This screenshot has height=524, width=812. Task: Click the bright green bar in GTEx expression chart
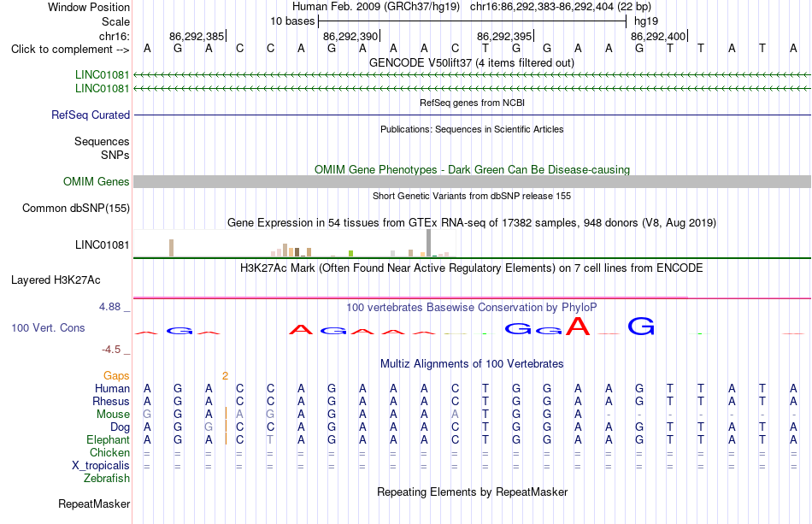click(x=351, y=253)
